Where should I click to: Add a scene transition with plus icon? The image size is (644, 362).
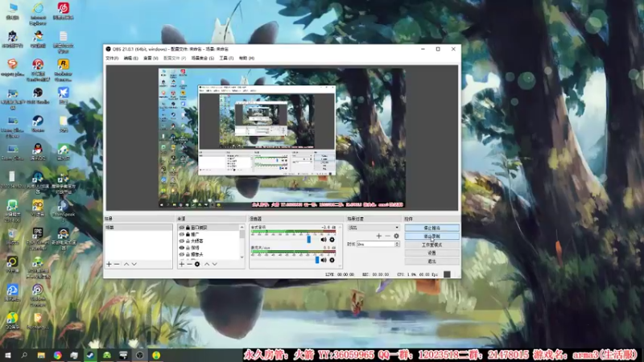coord(378,236)
